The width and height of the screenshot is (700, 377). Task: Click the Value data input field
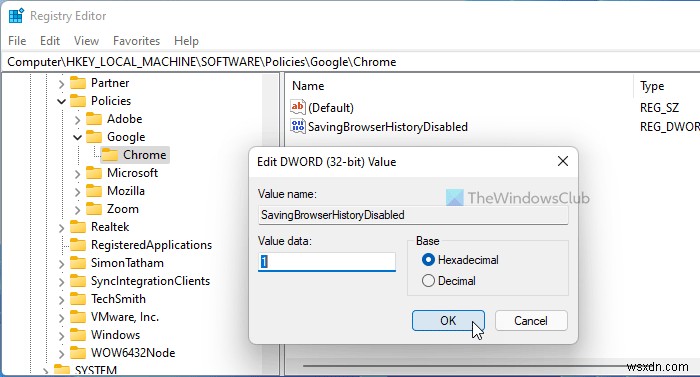pos(327,261)
